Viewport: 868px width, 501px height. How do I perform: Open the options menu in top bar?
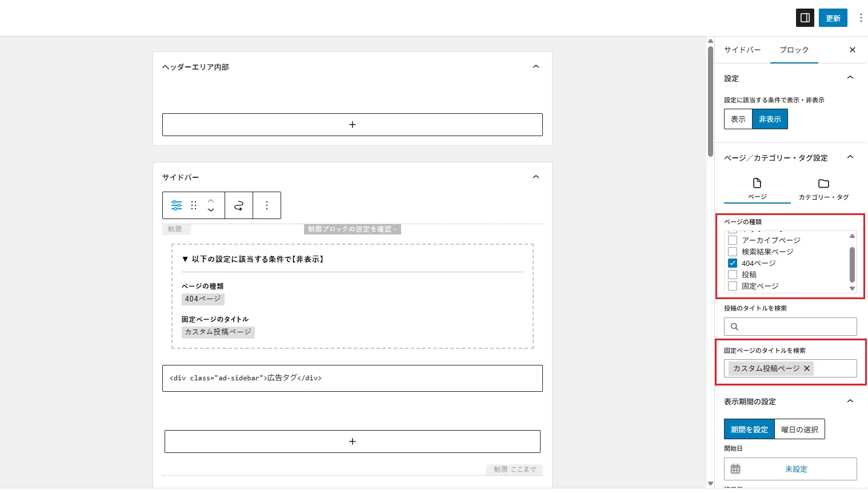pyautogui.click(x=861, y=18)
